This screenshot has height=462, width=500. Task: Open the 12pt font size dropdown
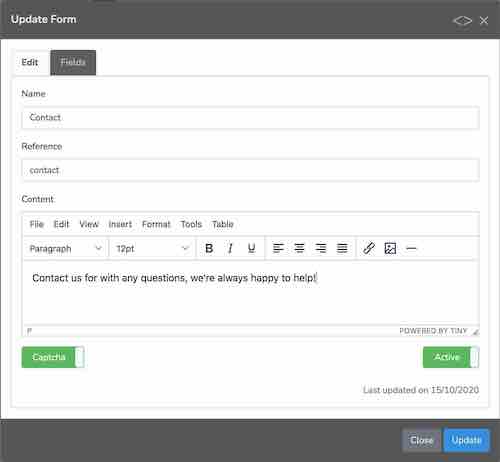point(152,249)
